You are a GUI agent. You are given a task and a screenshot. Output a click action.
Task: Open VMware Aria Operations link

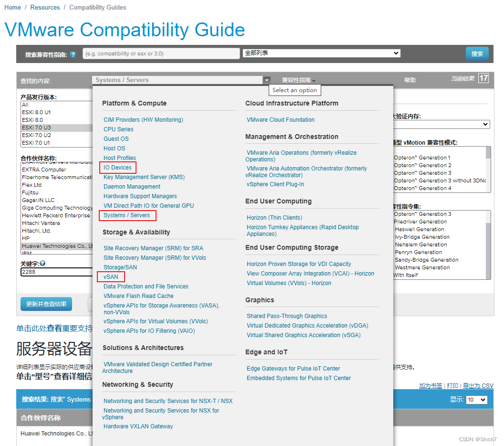pos(301,156)
